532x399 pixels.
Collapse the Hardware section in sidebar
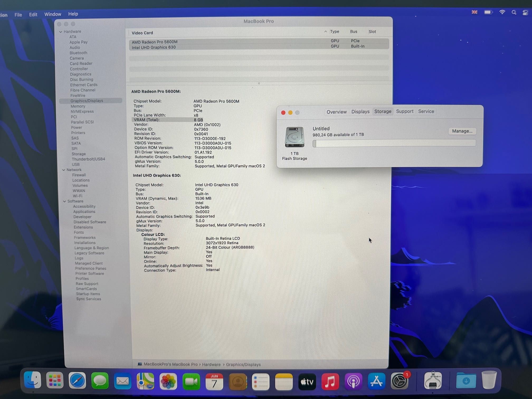(x=61, y=32)
